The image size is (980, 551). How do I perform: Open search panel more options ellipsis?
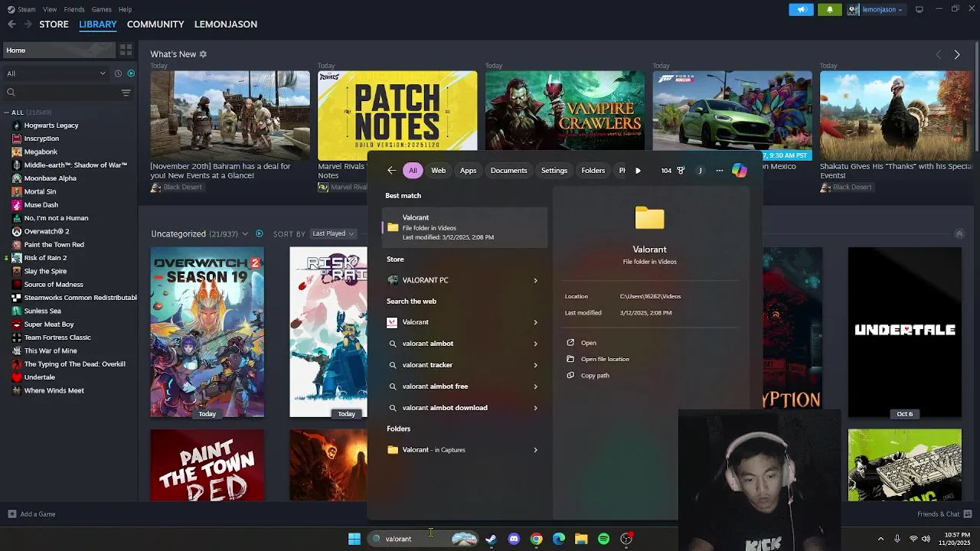[x=719, y=171]
